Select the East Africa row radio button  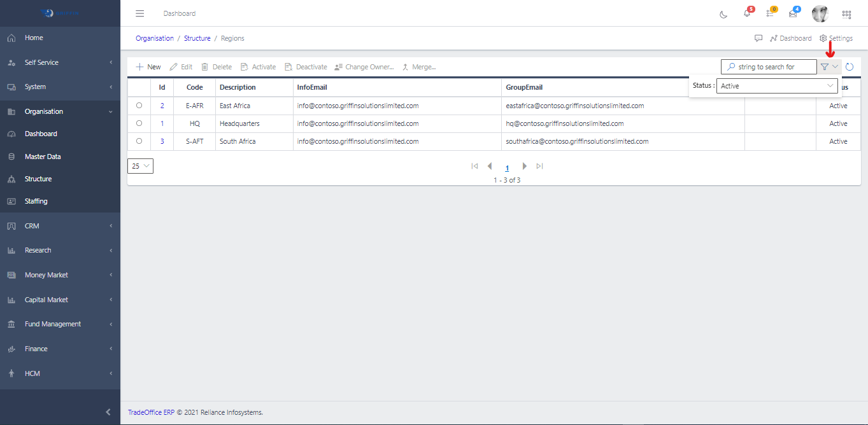(139, 106)
